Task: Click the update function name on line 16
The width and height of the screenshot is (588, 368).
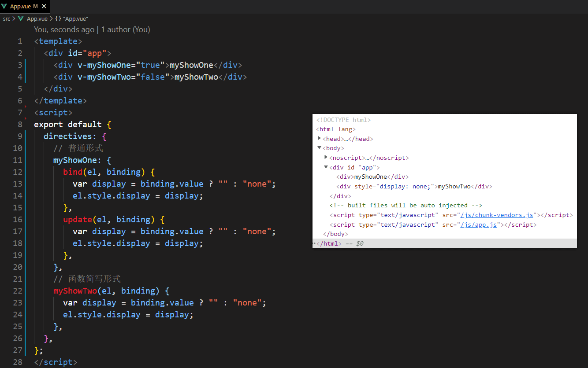Action: point(78,220)
